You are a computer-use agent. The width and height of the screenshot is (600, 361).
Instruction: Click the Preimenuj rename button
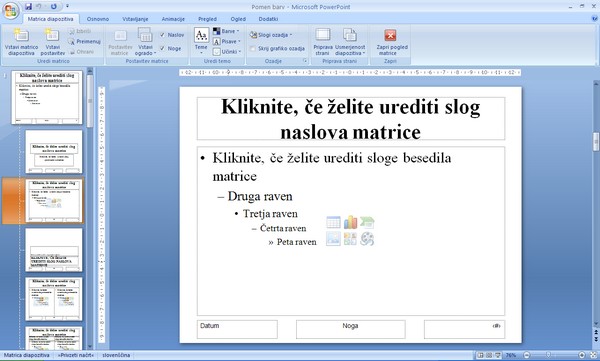(84, 41)
